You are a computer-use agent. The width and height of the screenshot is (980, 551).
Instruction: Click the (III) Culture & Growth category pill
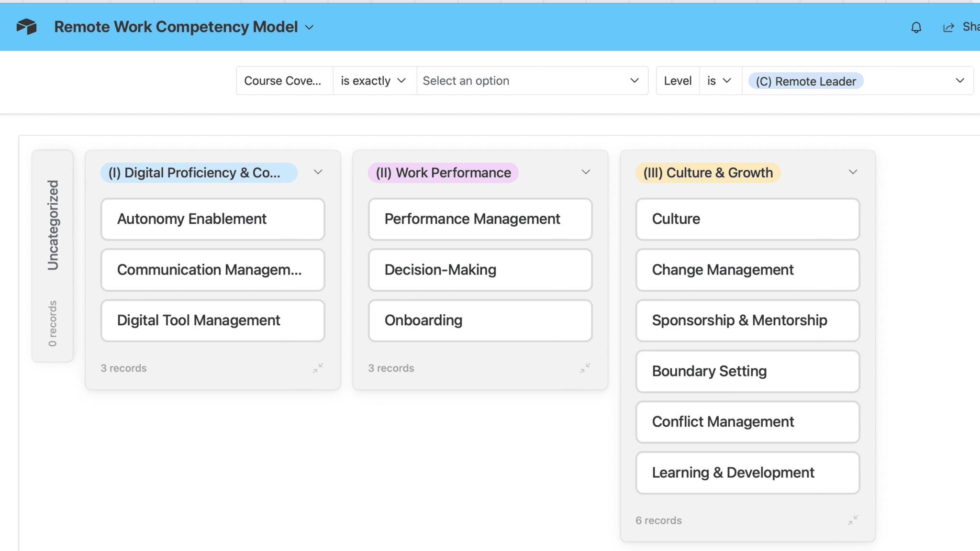coord(708,173)
